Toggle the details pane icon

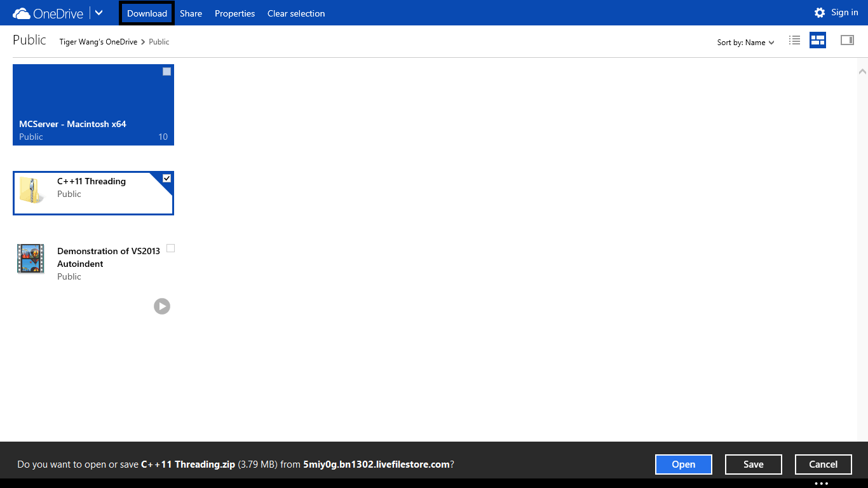pyautogui.click(x=847, y=41)
